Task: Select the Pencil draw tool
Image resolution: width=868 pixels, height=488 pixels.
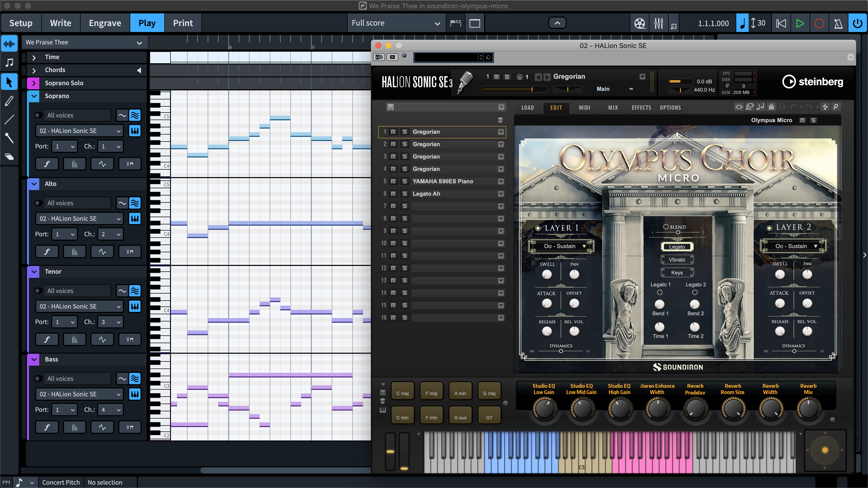Action: coord(10,101)
